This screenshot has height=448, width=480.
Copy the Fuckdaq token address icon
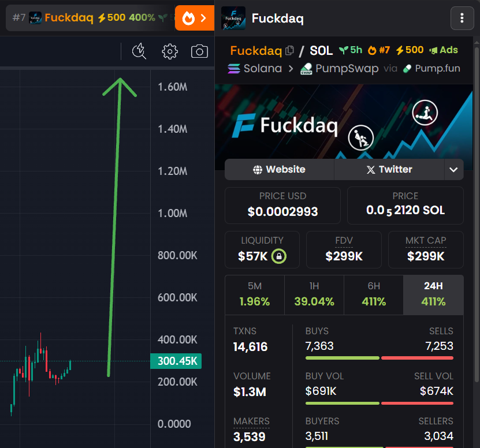(289, 50)
